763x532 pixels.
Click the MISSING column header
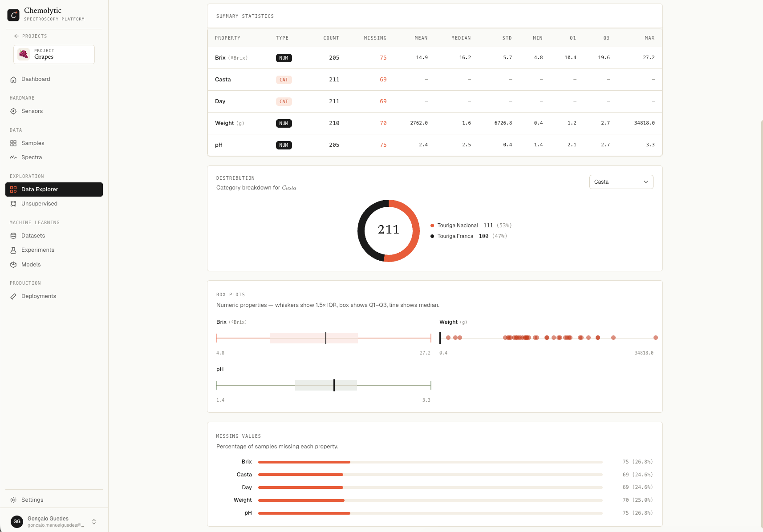click(375, 38)
